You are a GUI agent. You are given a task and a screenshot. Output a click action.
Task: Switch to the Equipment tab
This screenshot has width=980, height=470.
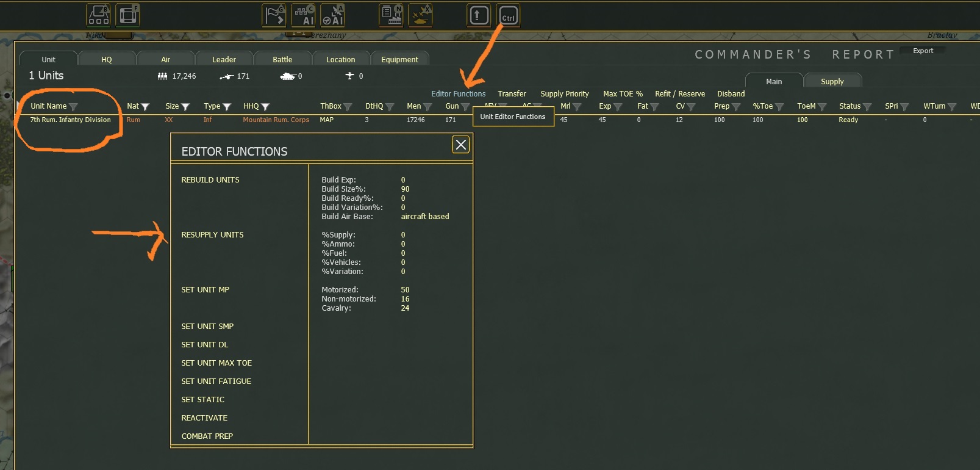[399, 59]
